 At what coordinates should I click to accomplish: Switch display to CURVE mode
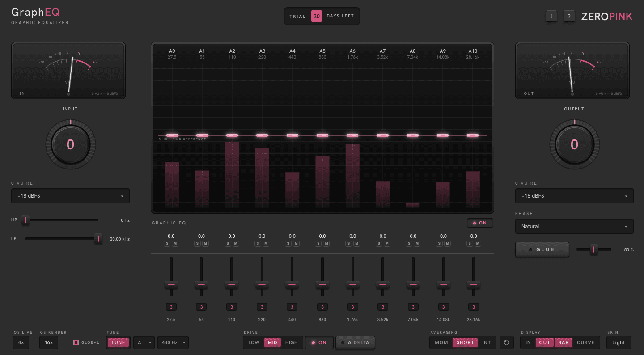586,342
